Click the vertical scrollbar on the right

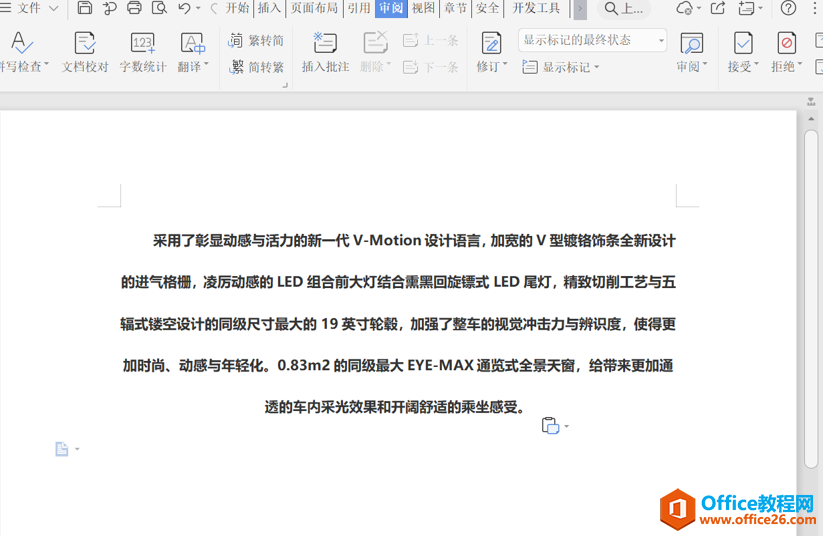pyautogui.click(x=811, y=299)
